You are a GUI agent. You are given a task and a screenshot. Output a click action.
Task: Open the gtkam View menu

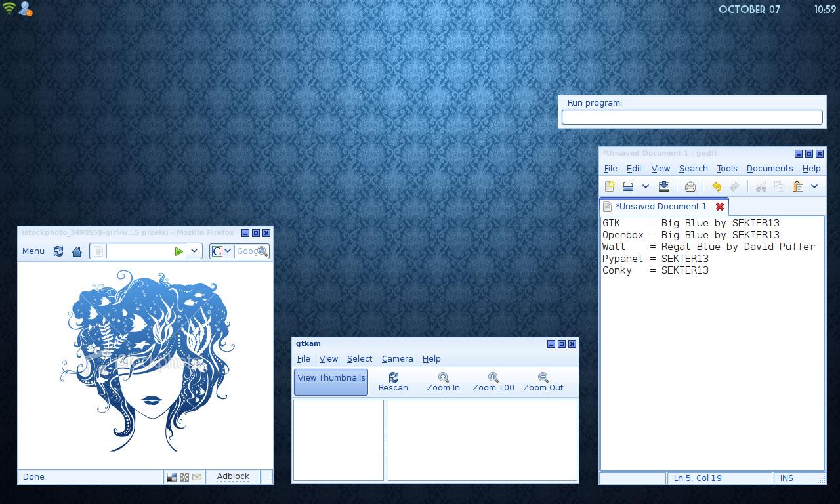(328, 359)
